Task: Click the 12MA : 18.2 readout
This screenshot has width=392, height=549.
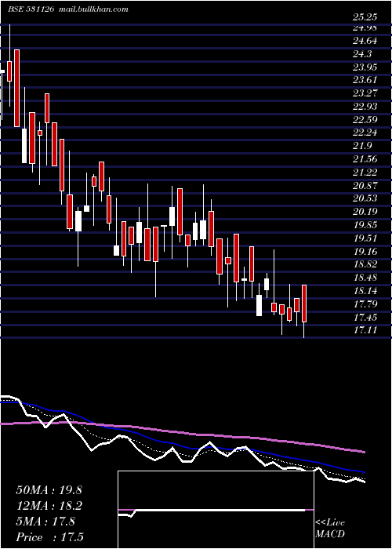Action: click(49, 506)
